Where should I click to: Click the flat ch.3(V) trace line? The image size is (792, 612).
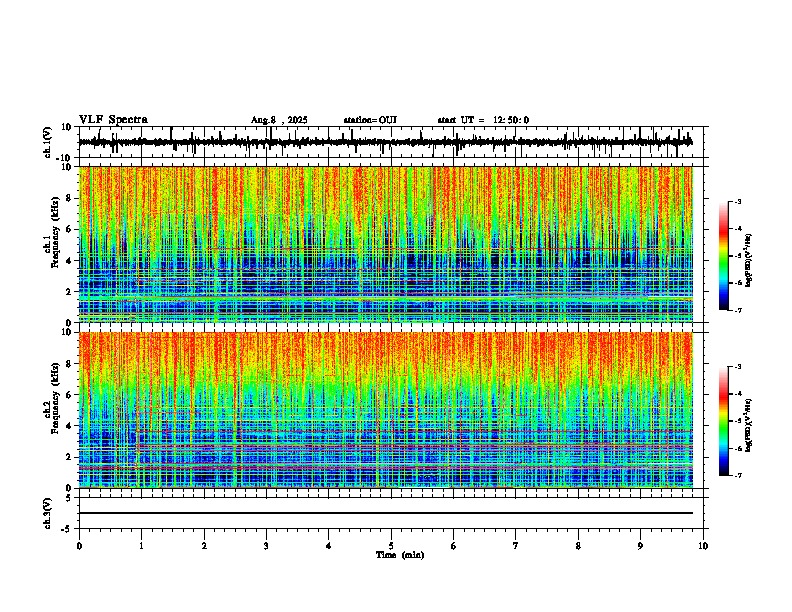click(x=386, y=513)
